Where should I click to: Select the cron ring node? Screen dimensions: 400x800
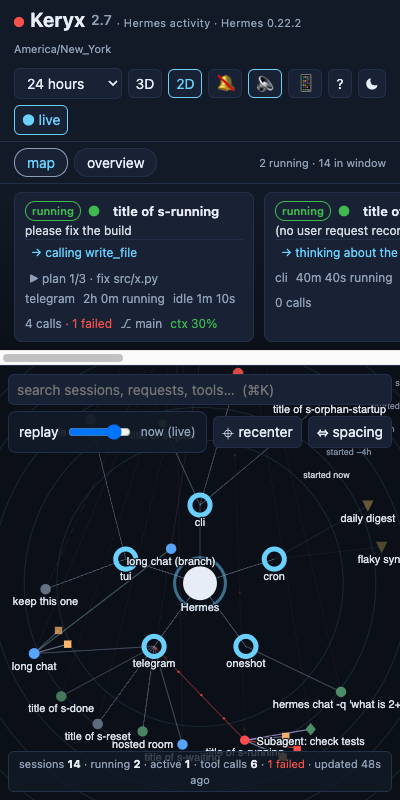[274, 559]
